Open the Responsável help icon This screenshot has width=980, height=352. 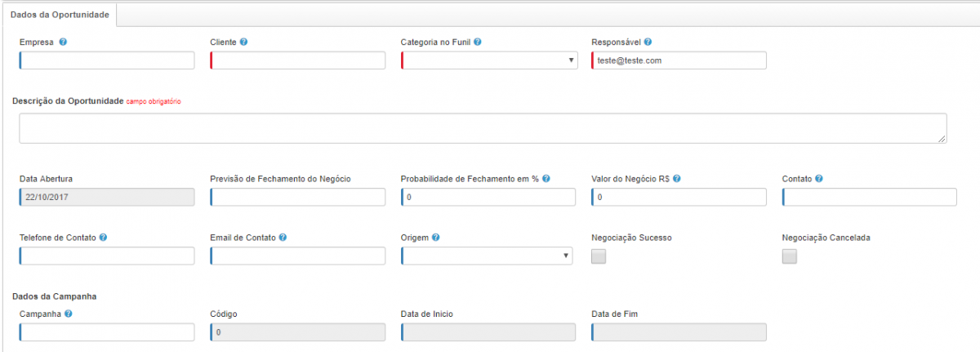[648, 42]
